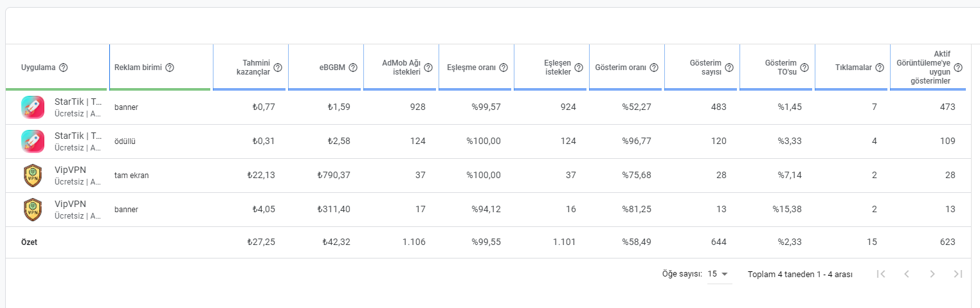980x308 pixels.
Task: Click help icon next to Reklam birimi
Action: coord(170,68)
